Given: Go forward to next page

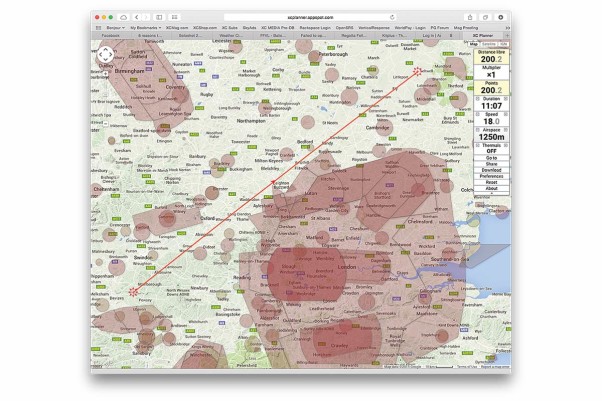Looking at the screenshot, I should (x=146, y=17).
